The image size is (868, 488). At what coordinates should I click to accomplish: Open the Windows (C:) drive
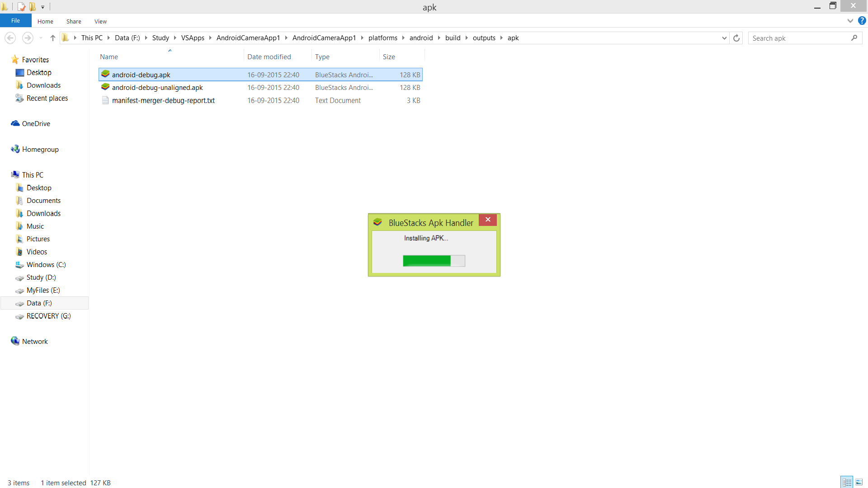click(x=46, y=265)
